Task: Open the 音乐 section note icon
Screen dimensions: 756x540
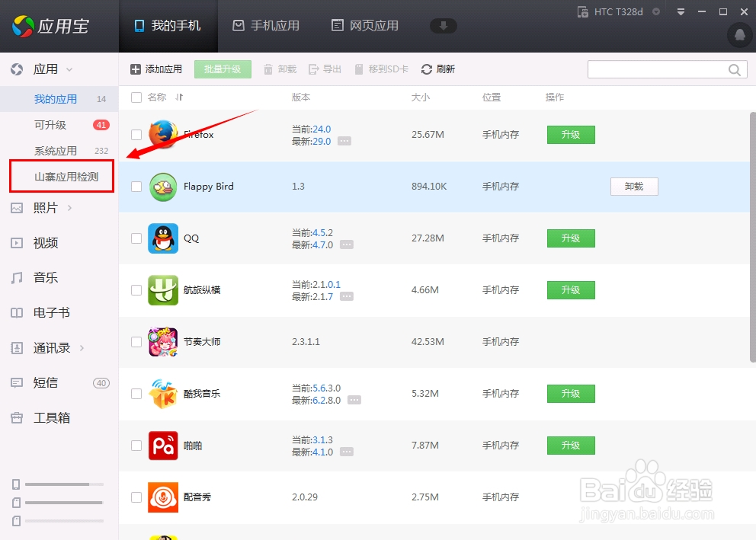Action: (17, 278)
